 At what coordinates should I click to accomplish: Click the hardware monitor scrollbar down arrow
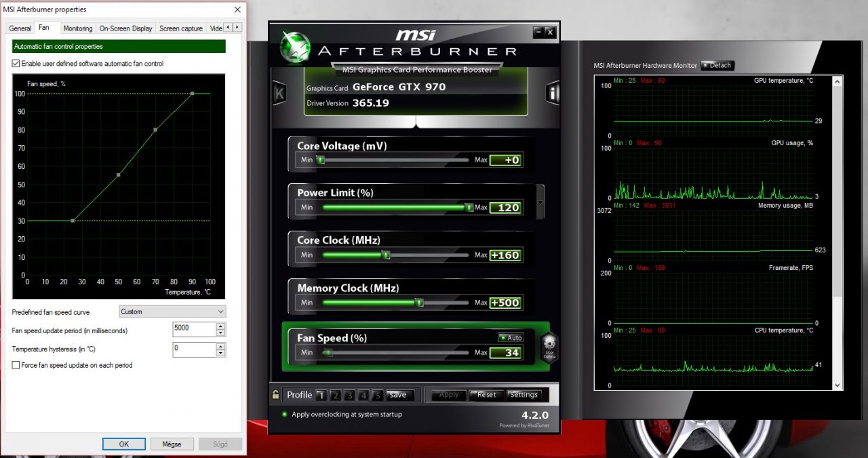tap(838, 385)
